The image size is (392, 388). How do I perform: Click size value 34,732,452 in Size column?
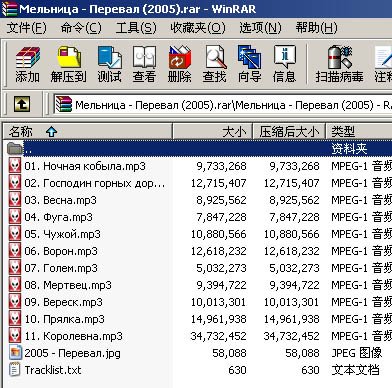218,336
